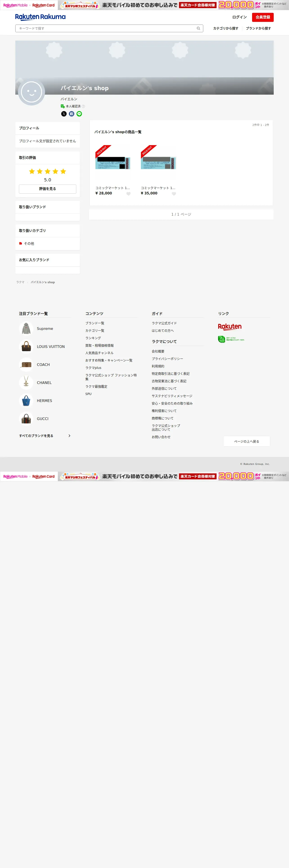Open カテゴリから探す menu
This screenshot has width=289, height=868.
tap(226, 28)
